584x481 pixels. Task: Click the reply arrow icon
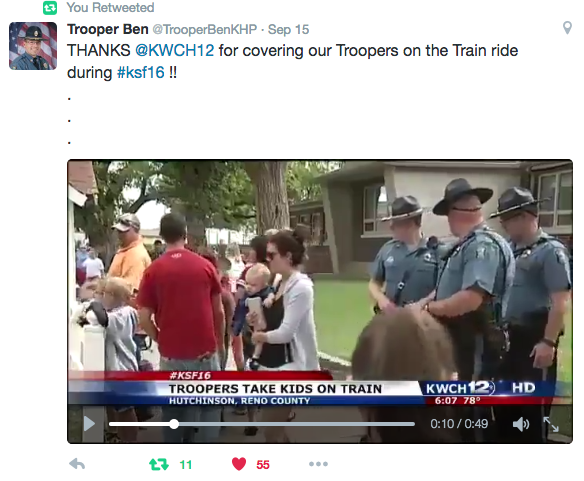(77, 464)
